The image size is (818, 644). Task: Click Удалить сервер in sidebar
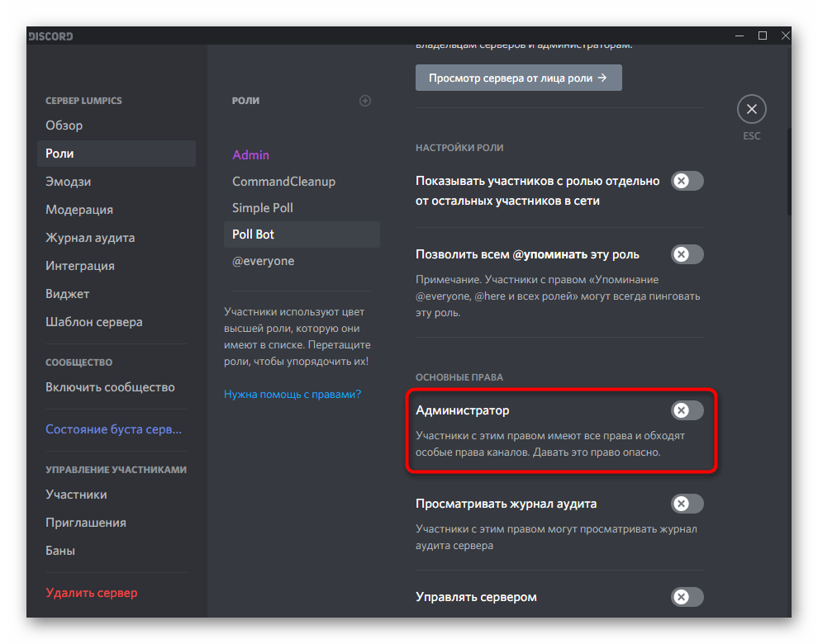tap(117, 594)
